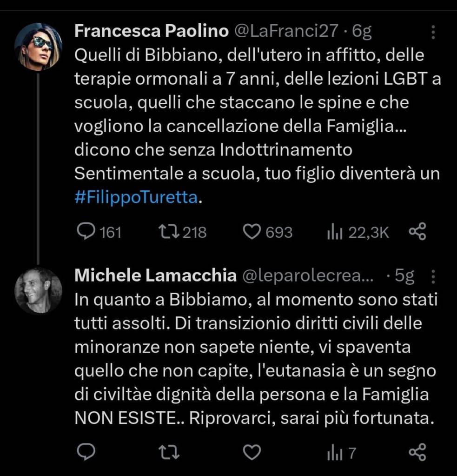The image size is (457, 476).
Task: Click the @LaFranci27 handle
Action: coord(285,31)
